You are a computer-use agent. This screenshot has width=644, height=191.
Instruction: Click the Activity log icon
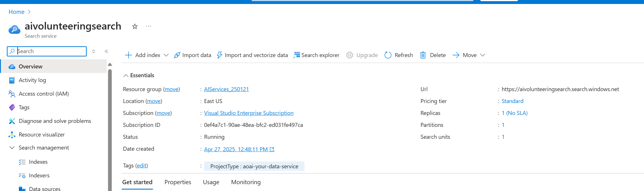click(x=12, y=80)
